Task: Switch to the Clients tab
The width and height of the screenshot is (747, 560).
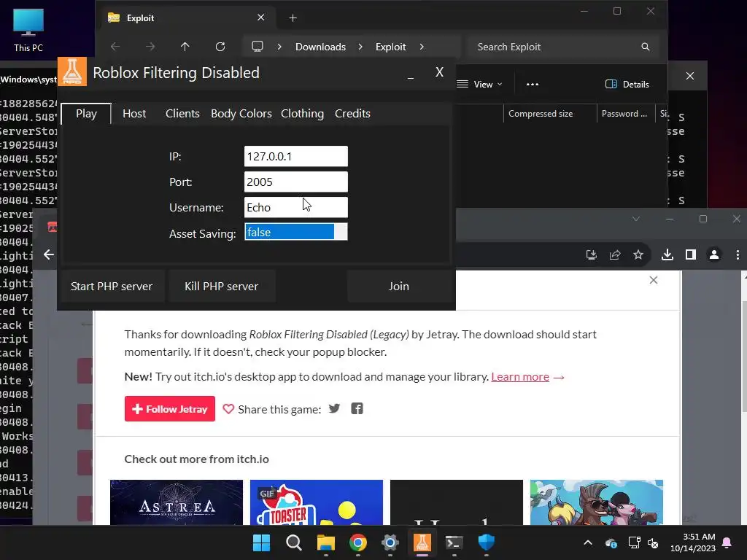Action: coord(182,114)
